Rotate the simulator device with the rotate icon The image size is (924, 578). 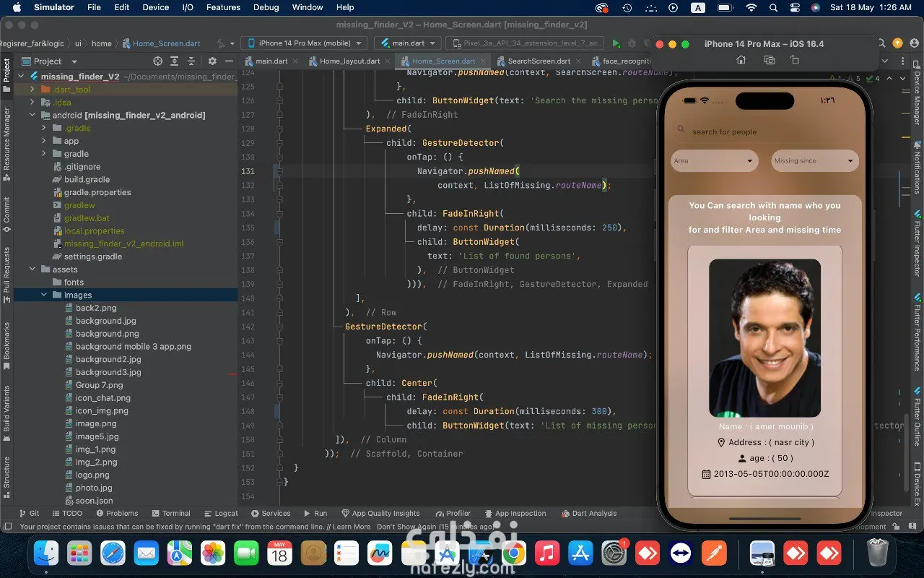click(x=795, y=60)
